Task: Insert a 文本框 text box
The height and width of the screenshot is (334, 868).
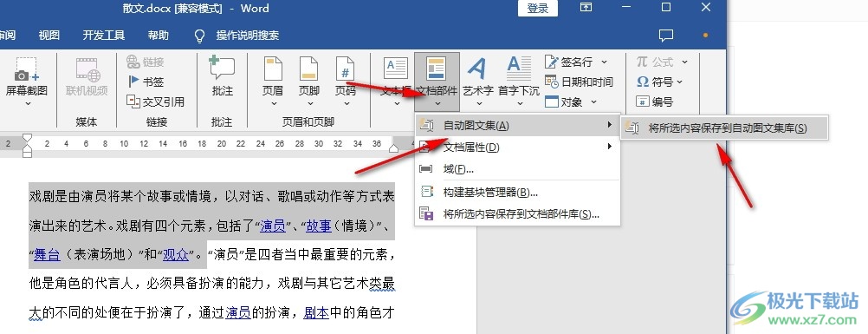Action: pos(396,82)
